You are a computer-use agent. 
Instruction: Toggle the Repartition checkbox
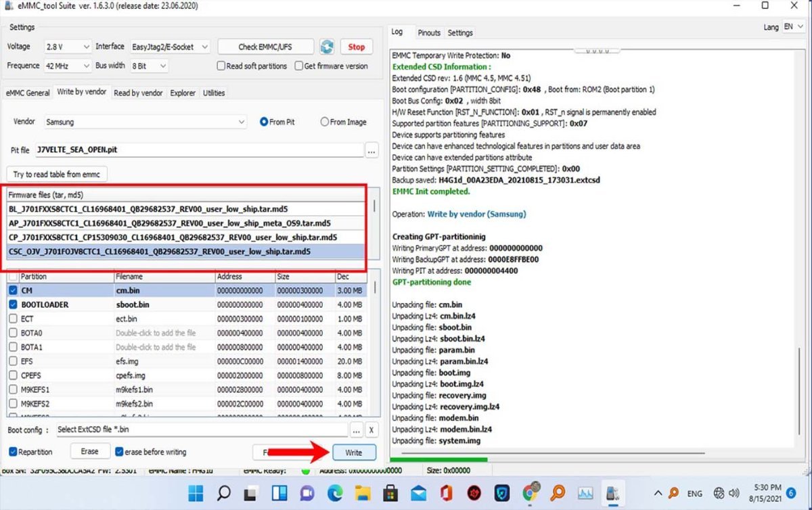[x=13, y=451]
